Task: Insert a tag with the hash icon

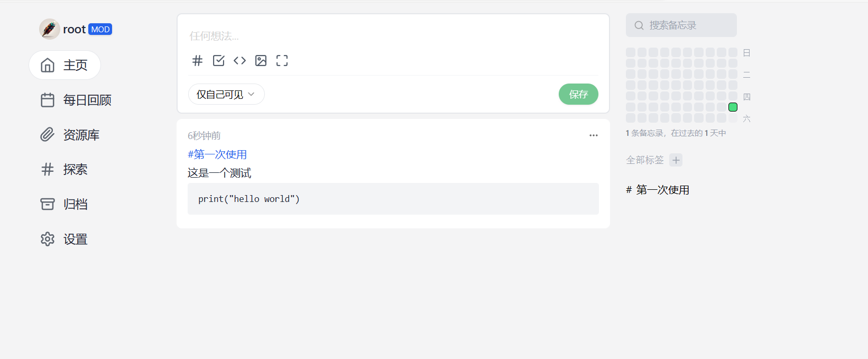Action: click(x=197, y=61)
